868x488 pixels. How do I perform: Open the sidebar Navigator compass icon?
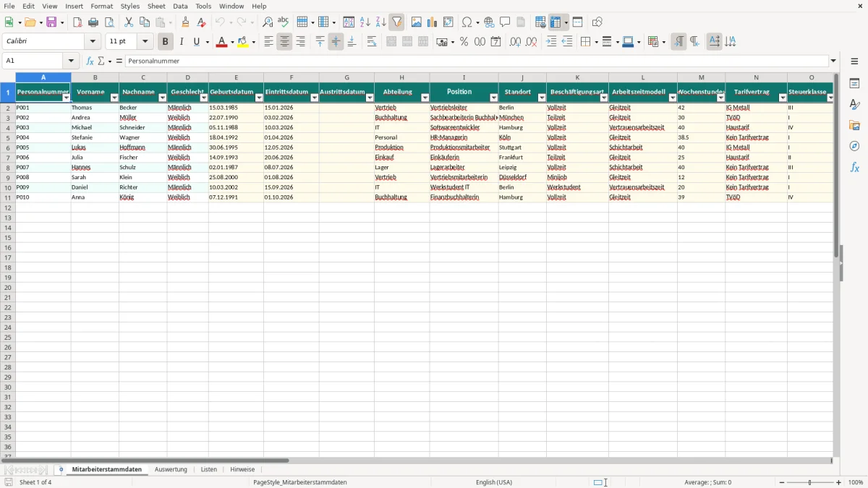point(854,147)
